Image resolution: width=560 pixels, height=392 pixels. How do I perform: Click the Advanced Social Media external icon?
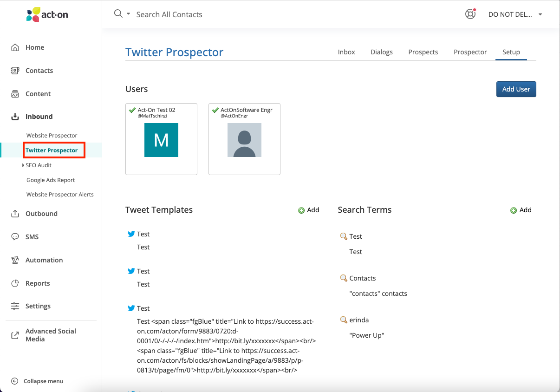[15, 335]
